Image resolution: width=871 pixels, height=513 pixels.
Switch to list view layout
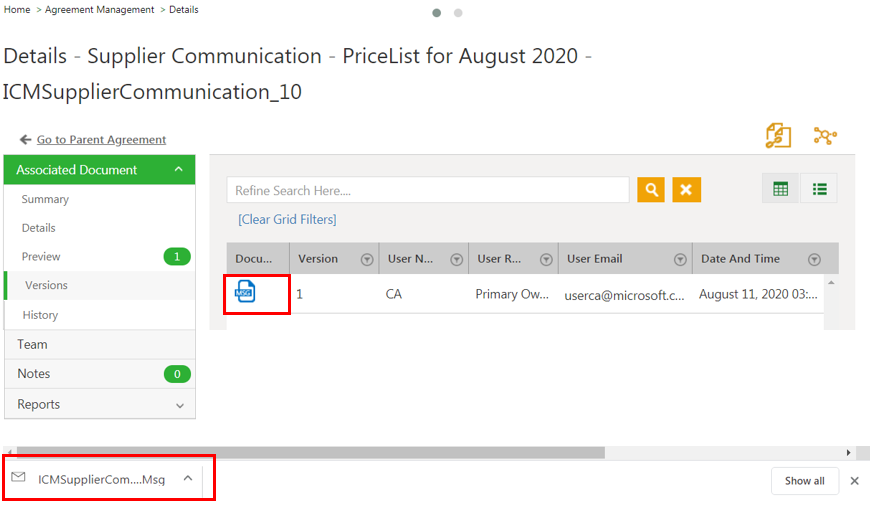point(819,189)
